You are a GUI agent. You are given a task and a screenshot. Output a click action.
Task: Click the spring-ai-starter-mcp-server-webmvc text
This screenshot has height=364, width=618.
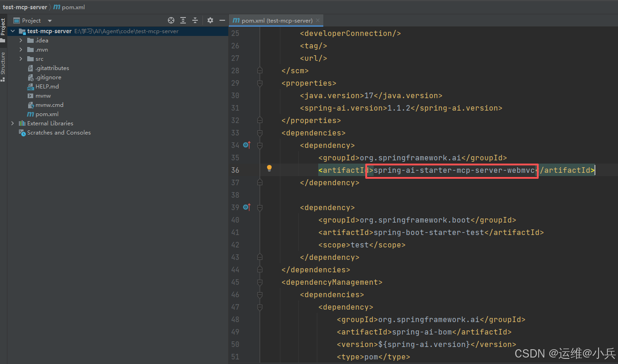(x=454, y=170)
